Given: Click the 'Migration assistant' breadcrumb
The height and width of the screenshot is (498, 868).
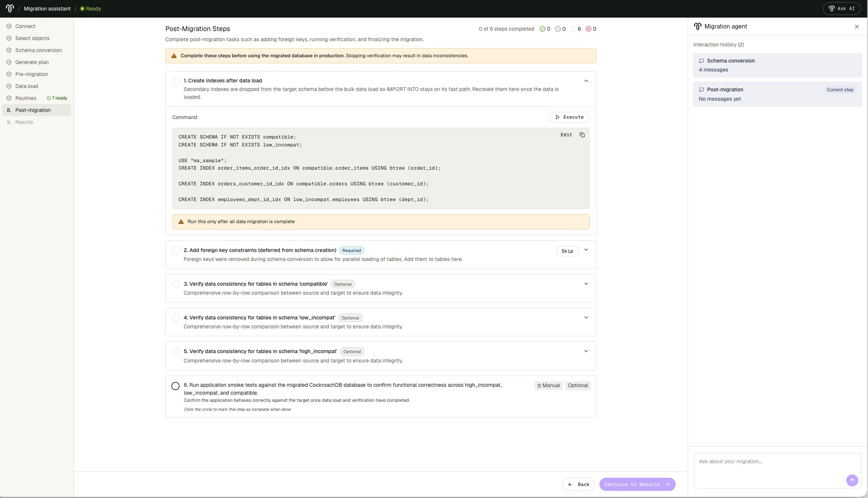Looking at the screenshot, I should pyautogui.click(x=47, y=9).
